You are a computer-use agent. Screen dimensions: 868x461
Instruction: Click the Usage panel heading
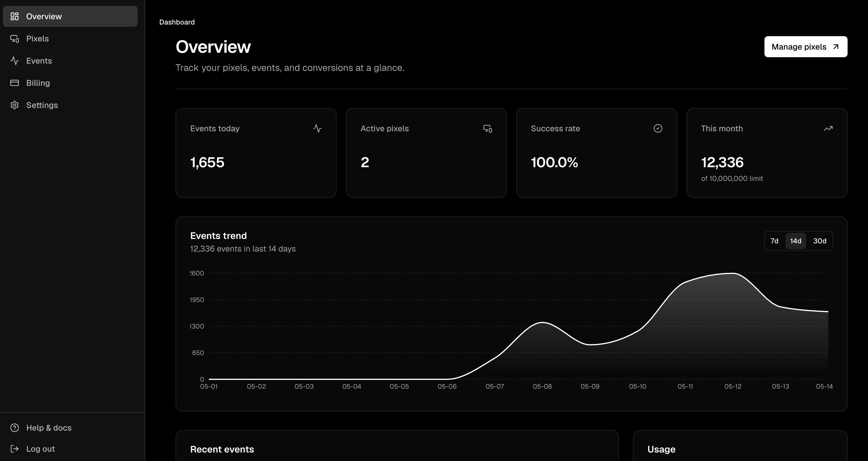(x=661, y=449)
